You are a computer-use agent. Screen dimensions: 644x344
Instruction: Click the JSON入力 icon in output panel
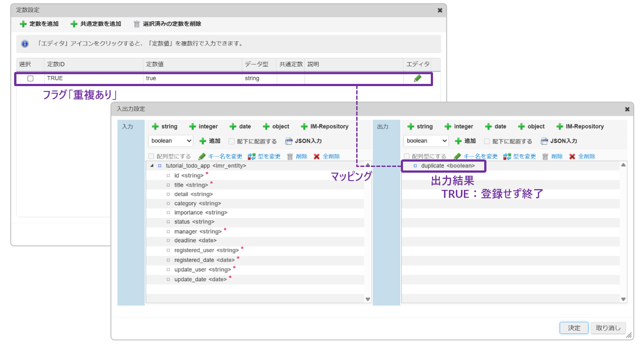pyautogui.click(x=544, y=141)
